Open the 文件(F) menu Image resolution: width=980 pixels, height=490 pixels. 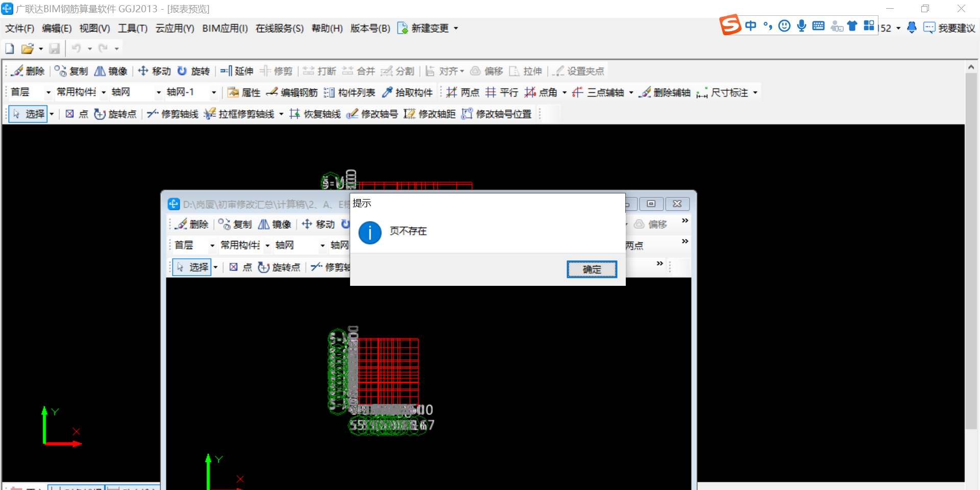pos(19,28)
